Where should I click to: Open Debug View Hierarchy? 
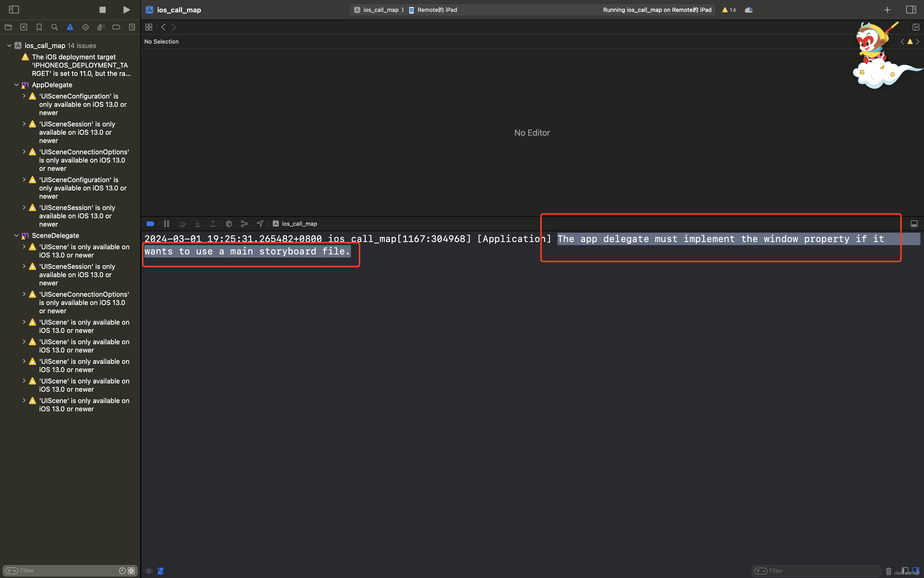229,224
